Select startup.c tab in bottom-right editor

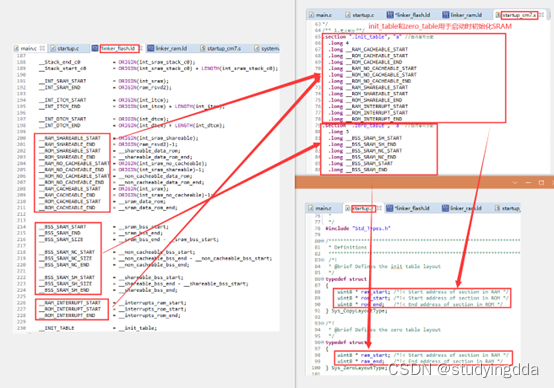point(363,208)
